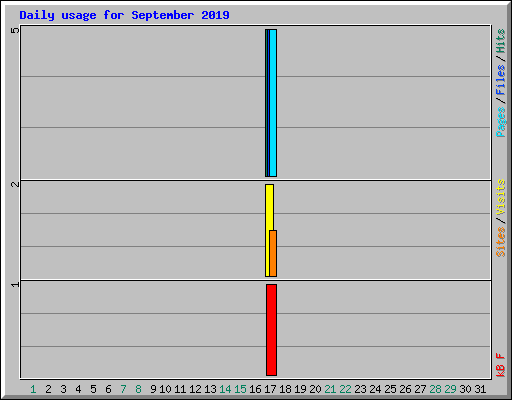This screenshot has width=512, height=400.
Task: Select the cyan Pages bar on day 17
Action: pyautogui.click(x=273, y=103)
